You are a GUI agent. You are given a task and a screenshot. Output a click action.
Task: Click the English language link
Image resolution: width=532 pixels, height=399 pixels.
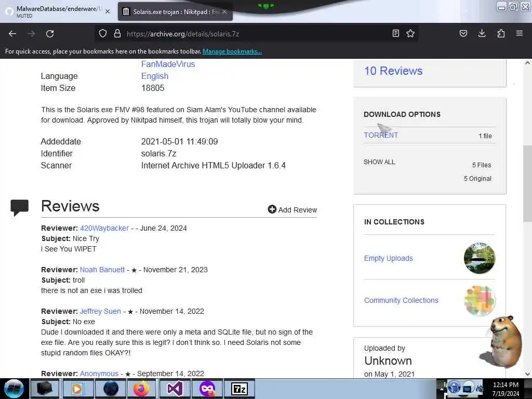155,76
